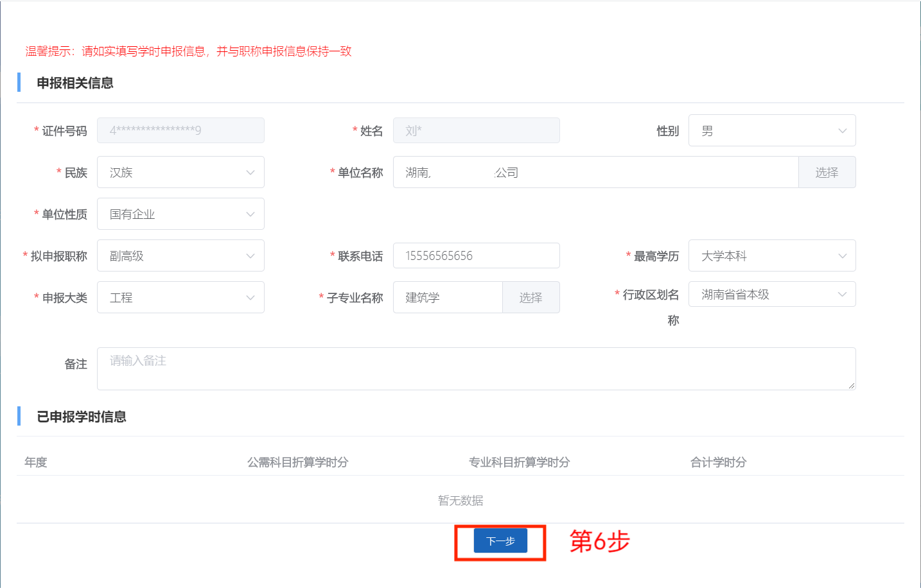921x588 pixels.
Task: Click the 子专业名称 field showing 建筑学
Action: pyautogui.click(x=448, y=298)
